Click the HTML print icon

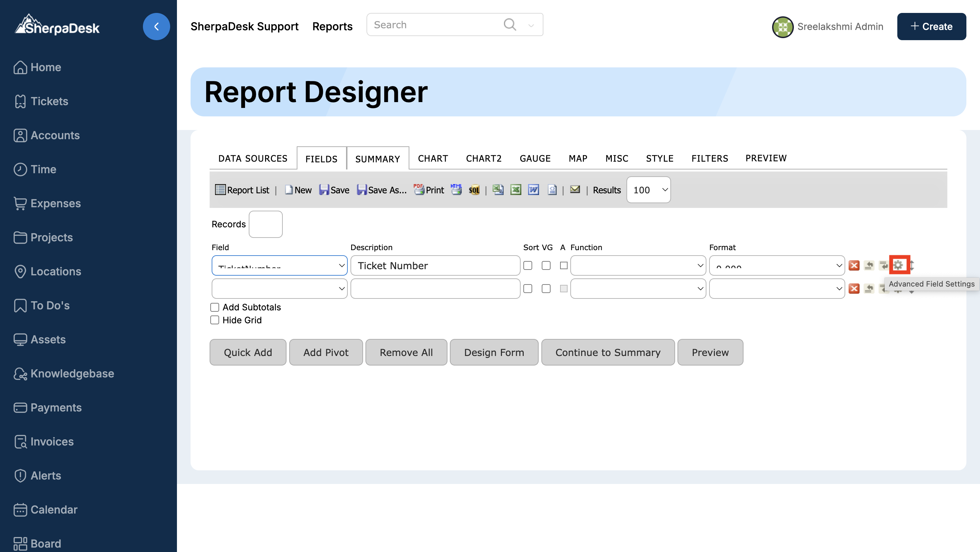[456, 189]
